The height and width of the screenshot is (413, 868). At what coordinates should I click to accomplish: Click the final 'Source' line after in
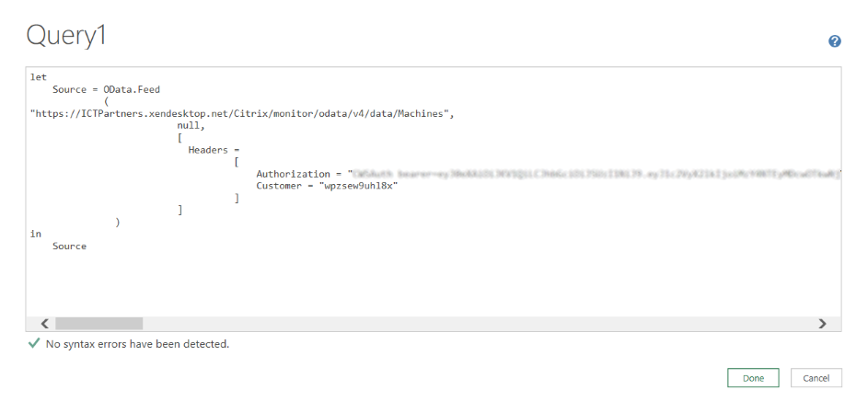(69, 246)
